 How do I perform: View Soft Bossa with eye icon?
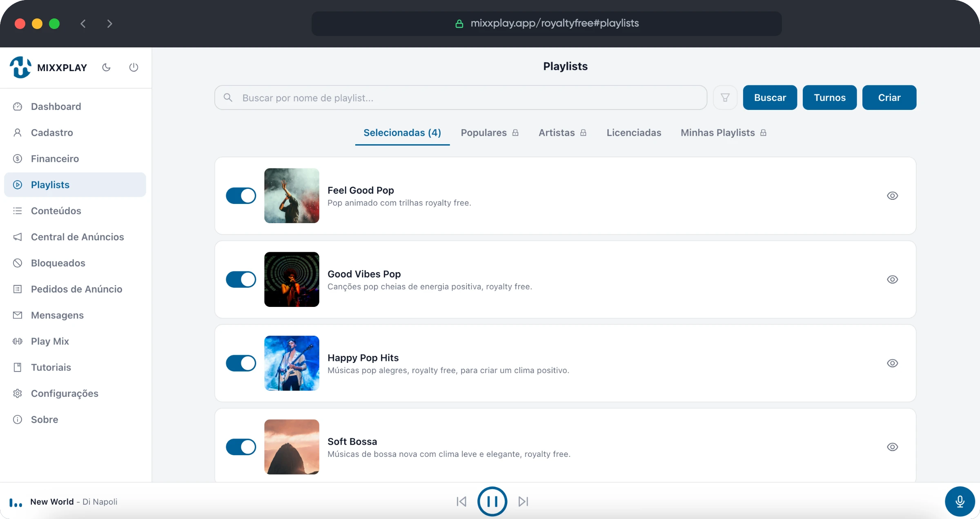pyautogui.click(x=893, y=447)
